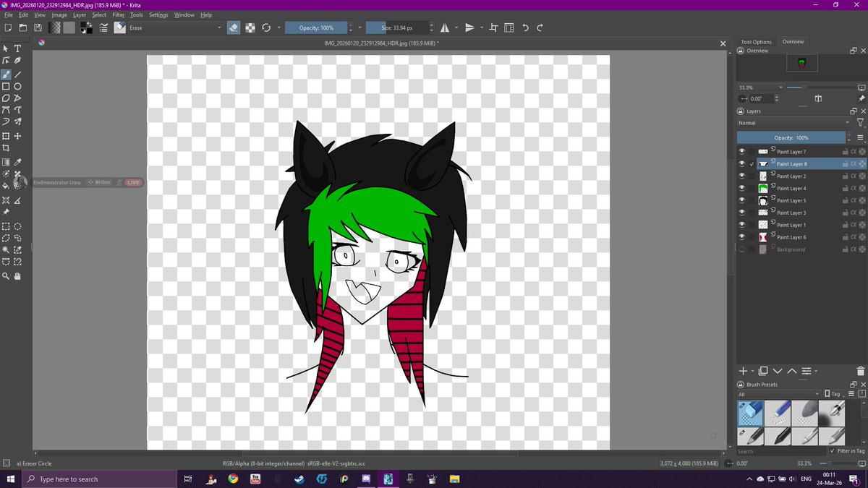This screenshot has width=868, height=488.
Task: Click the Redo arrow in toolbar
Action: click(x=540, y=27)
